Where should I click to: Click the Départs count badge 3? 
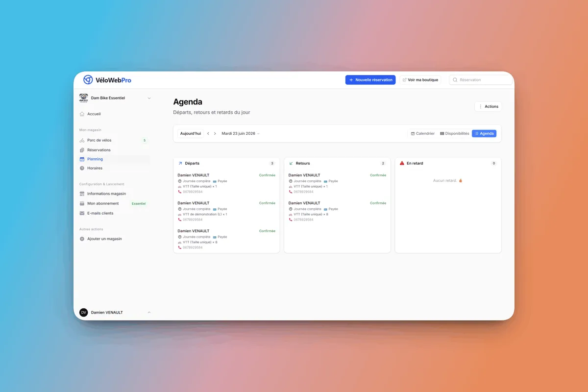coord(272,163)
